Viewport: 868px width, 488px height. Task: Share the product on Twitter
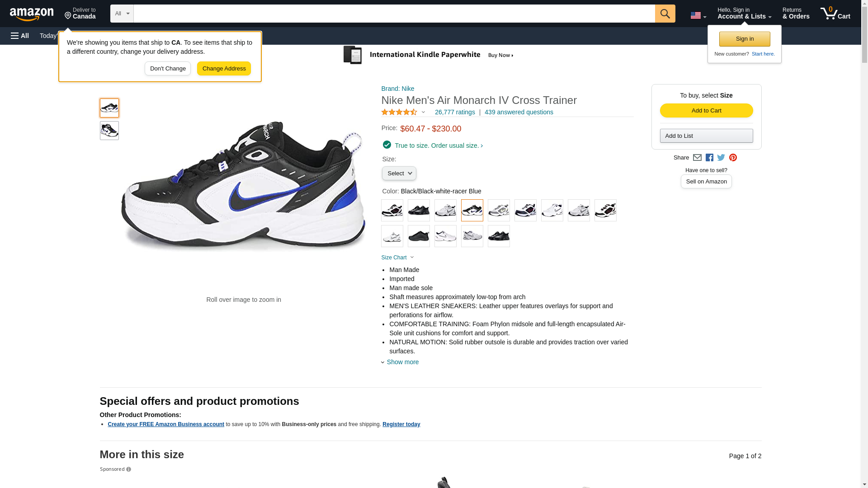[x=721, y=158]
